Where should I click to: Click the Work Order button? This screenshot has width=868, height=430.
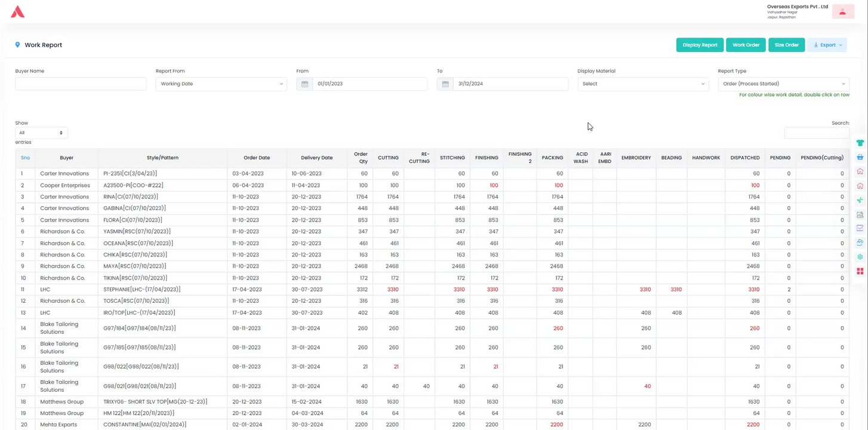pyautogui.click(x=746, y=45)
